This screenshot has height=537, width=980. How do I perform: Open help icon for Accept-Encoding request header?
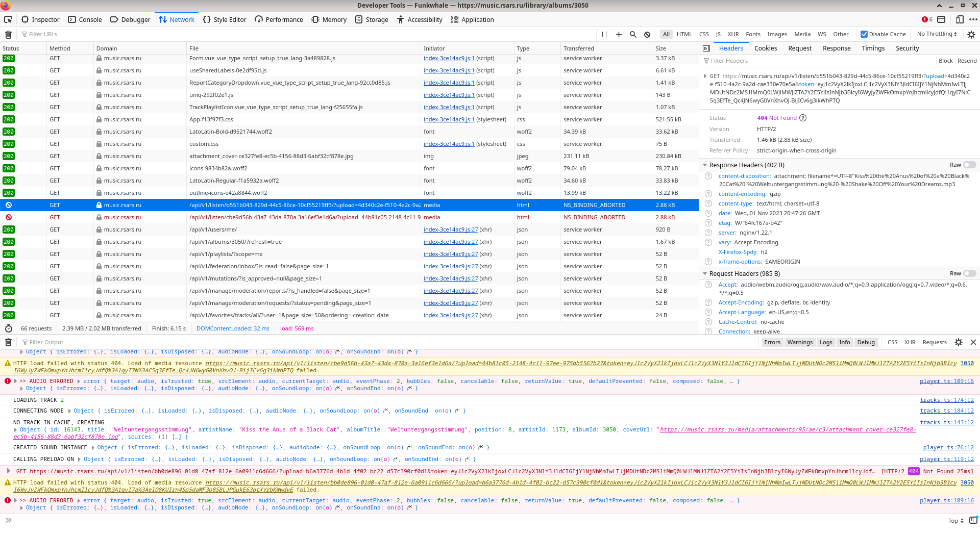coord(708,302)
